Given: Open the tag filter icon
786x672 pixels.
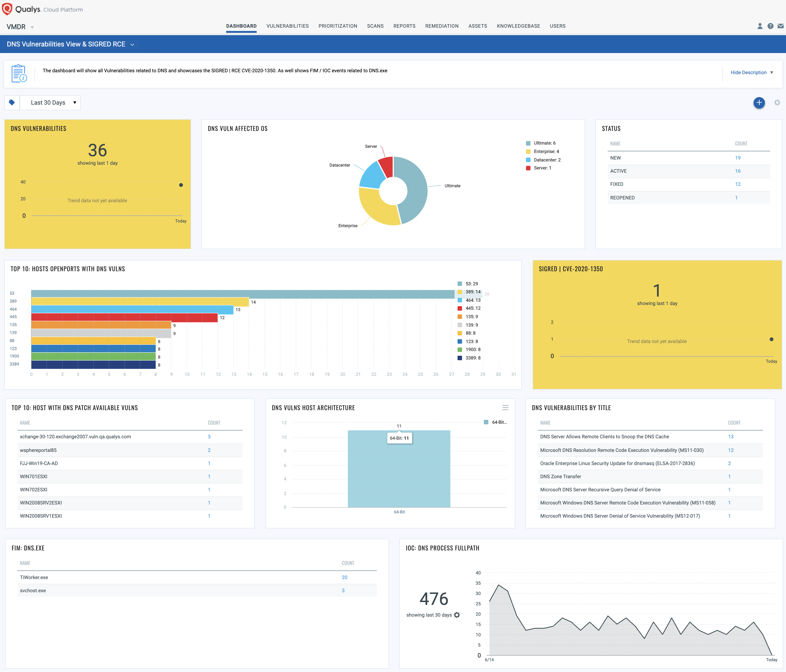Looking at the screenshot, I should point(12,103).
